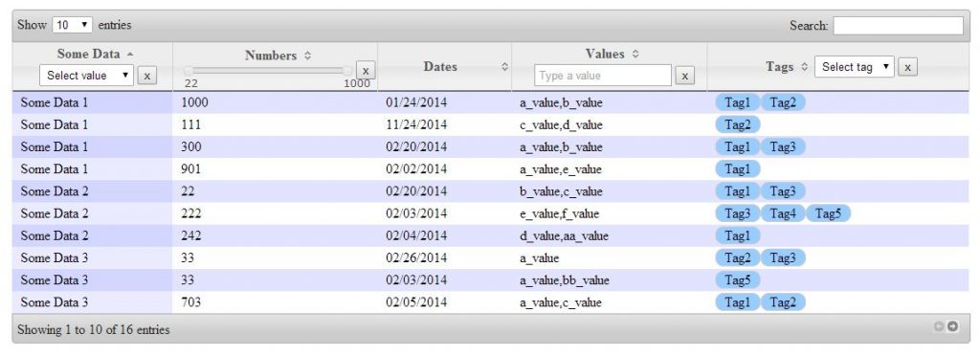Click Tag5 in the bb_value row
The width and height of the screenshot is (980, 357).
(738, 280)
